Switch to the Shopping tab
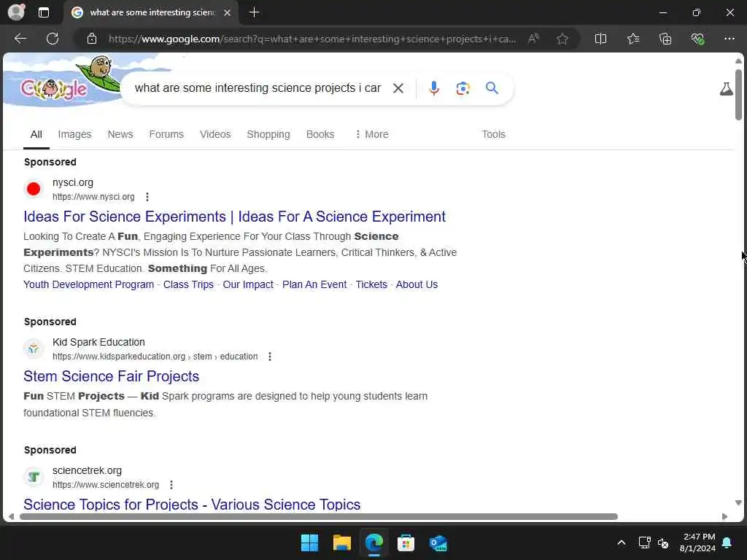 [268, 134]
